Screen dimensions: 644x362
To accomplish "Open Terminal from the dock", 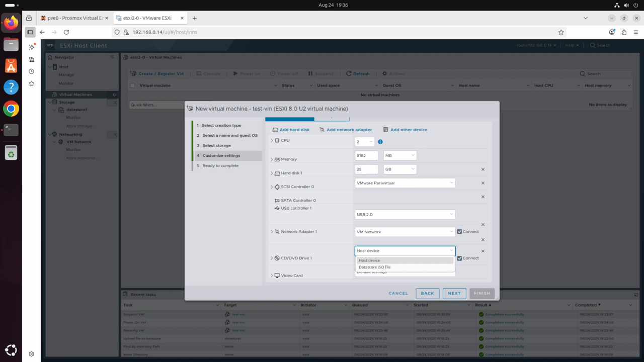I will [x=11, y=130].
